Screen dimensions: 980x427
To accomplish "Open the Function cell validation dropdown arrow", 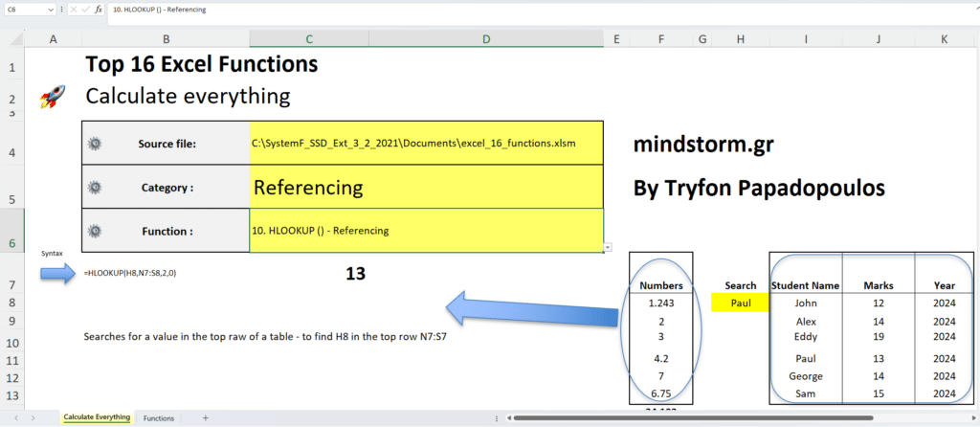I will pos(609,247).
